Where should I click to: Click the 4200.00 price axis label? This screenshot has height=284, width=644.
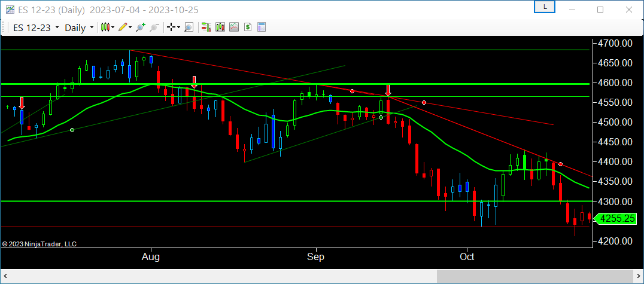pos(615,242)
